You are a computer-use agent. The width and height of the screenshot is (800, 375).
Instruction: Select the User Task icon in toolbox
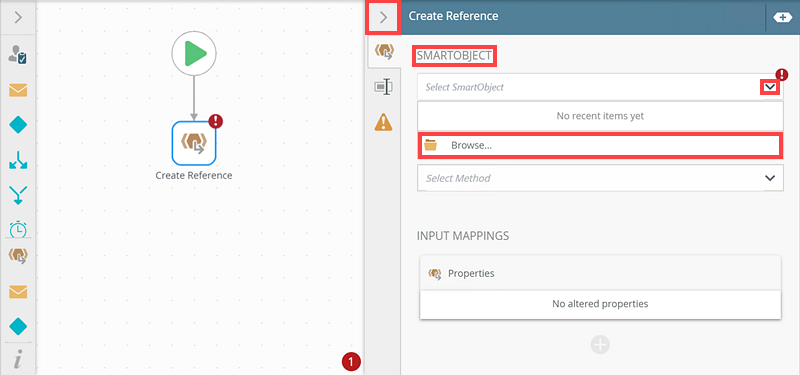click(18, 55)
